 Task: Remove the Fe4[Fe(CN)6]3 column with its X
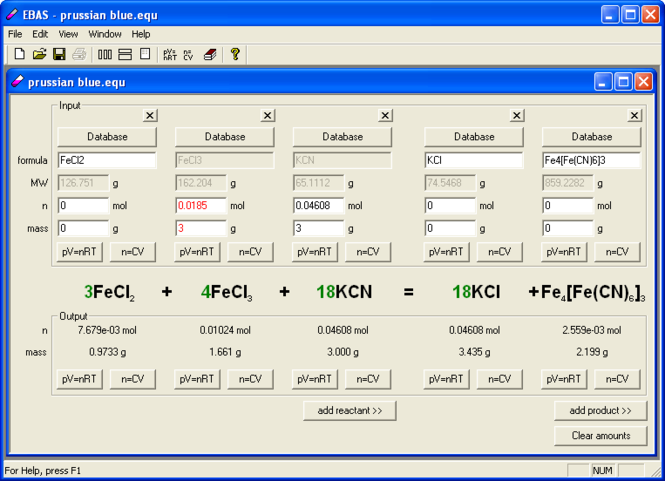634,115
